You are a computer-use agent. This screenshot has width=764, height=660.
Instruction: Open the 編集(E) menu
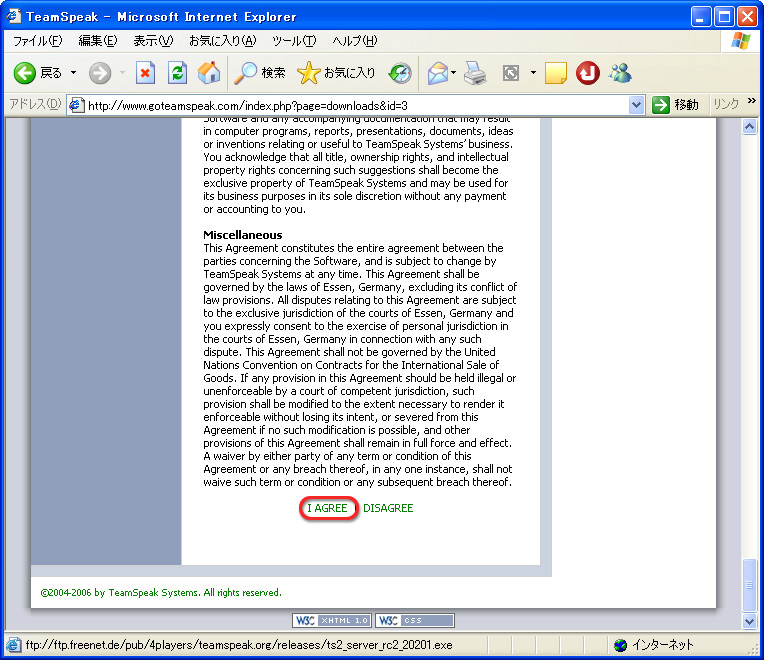[x=98, y=41]
